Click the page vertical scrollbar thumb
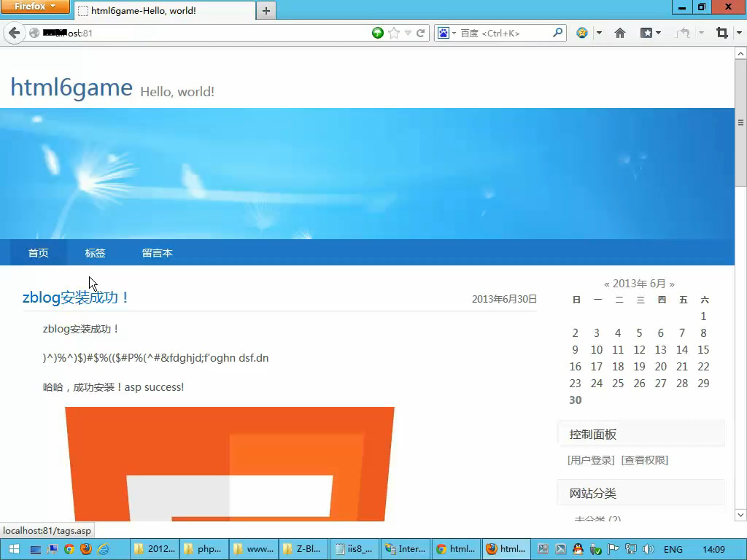The width and height of the screenshot is (747, 560). [741, 122]
